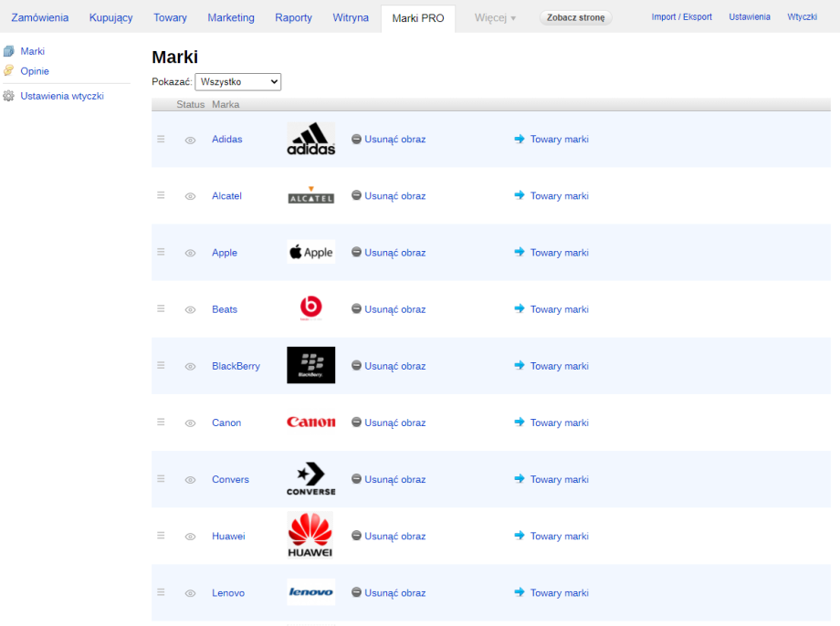The width and height of the screenshot is (840, 626).
Task: Toggle visibility eye for Lenovo brand
Action: tap(190, 593)
